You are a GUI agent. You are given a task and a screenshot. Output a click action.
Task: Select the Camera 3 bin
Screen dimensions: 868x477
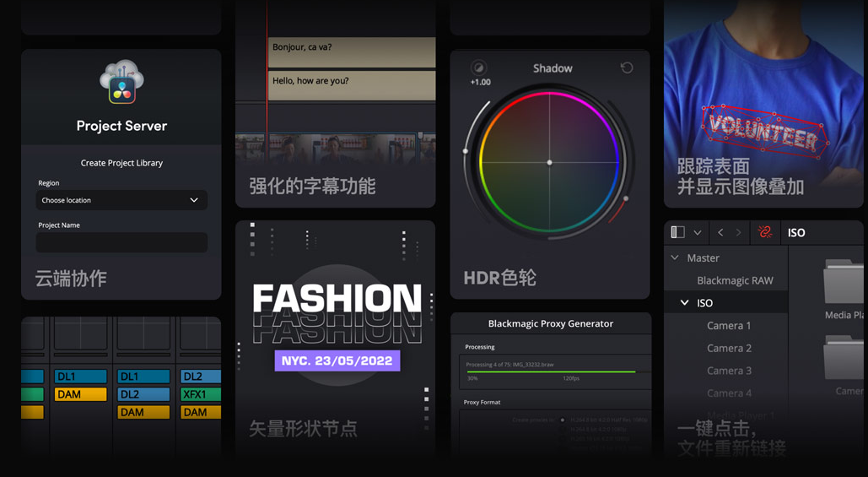coord(729,371)
